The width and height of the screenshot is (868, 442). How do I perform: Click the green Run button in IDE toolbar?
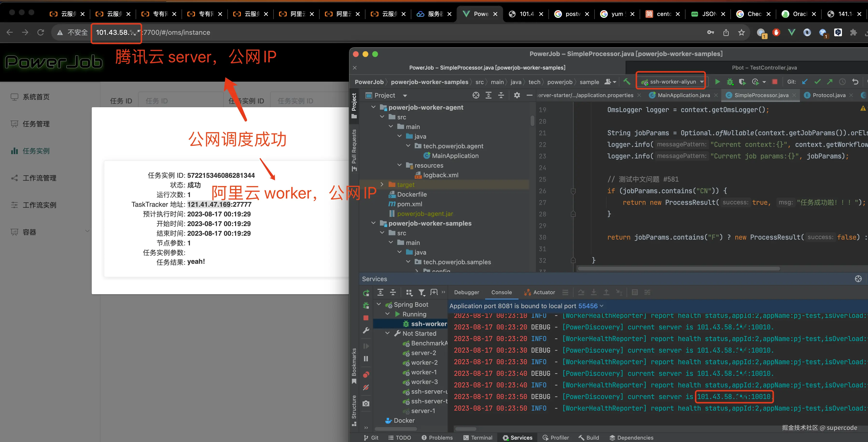coord(717,82)
